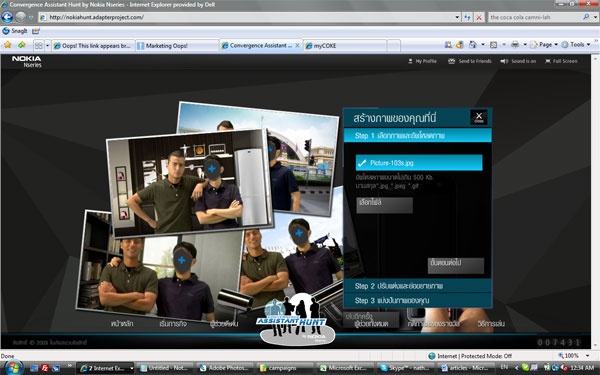Expand Step 2 section header
This screenshot has width=600, height=375.
[417, 286]
